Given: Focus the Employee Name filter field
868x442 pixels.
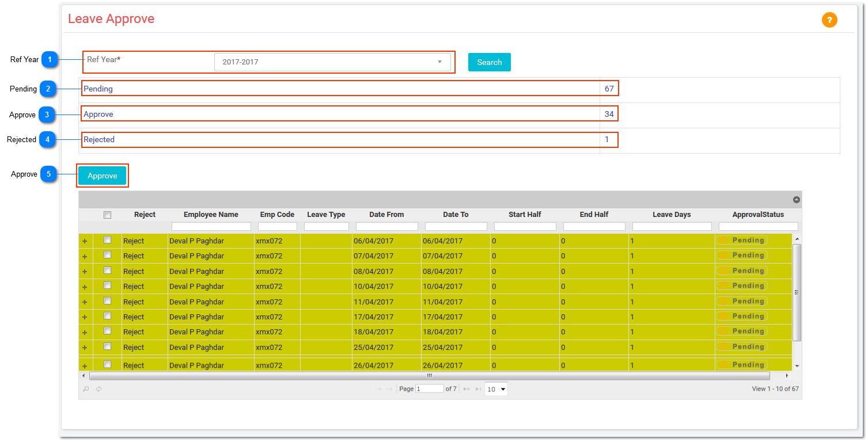Looking at the screenshot, I should pos(211,227).
